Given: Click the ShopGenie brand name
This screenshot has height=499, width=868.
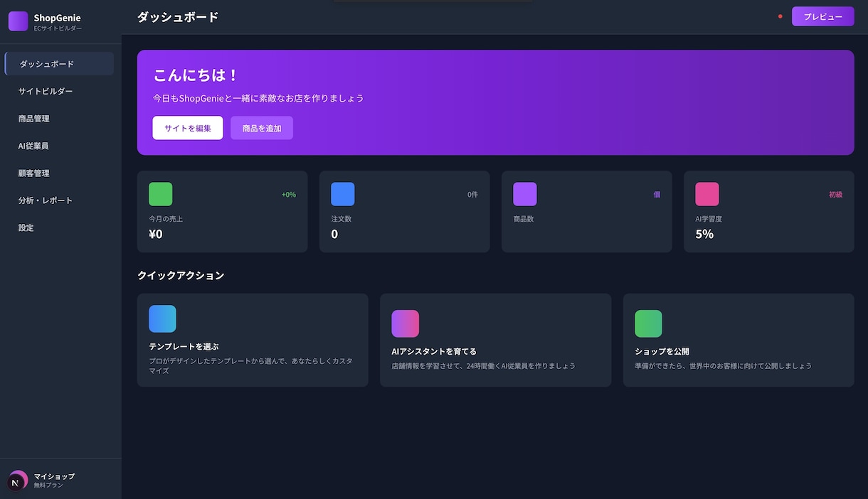Looking at the screenshot, I should pos(57,18).
